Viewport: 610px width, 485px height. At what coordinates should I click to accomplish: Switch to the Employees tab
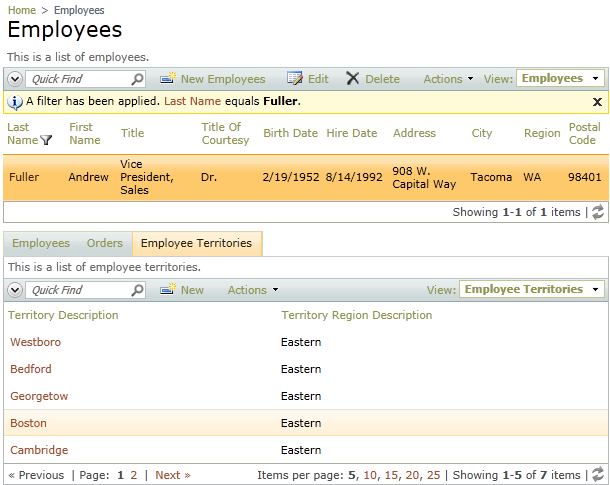41,243
